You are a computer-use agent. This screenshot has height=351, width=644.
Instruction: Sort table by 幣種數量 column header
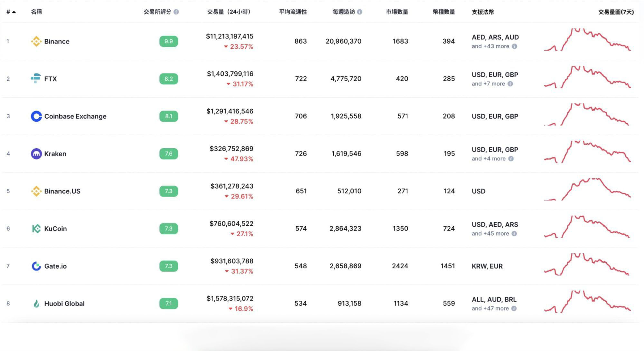(444, 12)
